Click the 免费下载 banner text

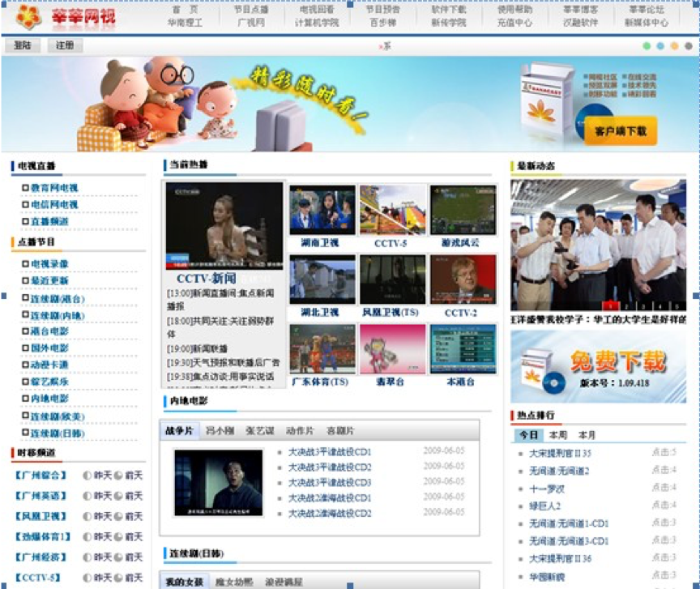(x=618, y=361)
